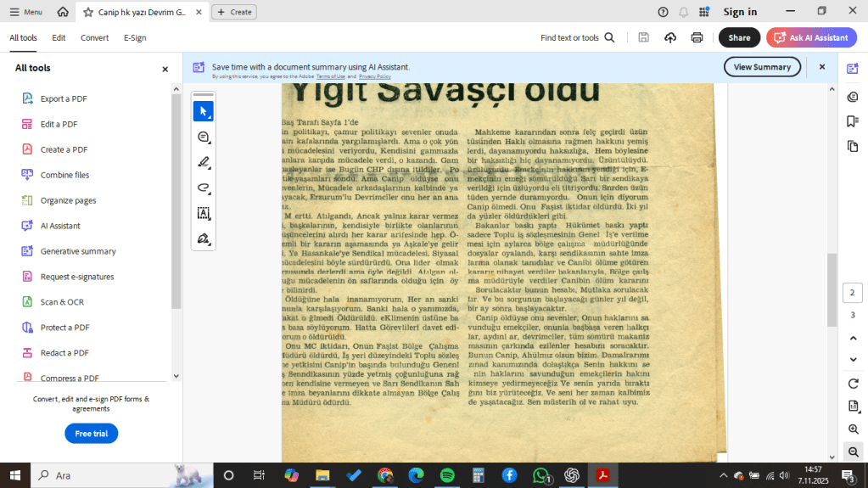Go to next page with down chevron

tap(853, 360)
